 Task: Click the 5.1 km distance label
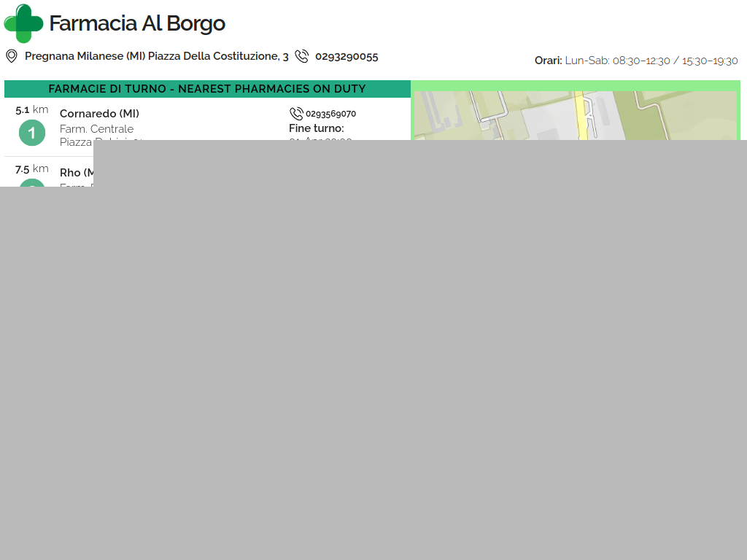31,110
